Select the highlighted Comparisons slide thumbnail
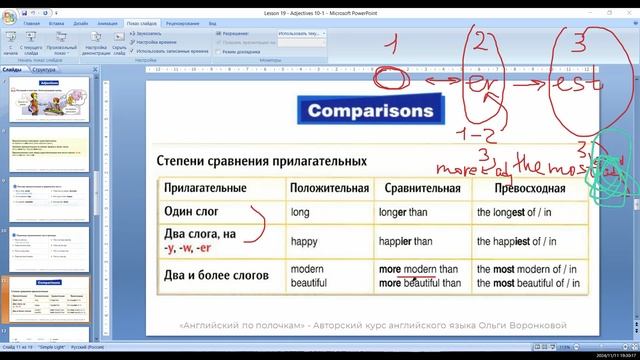 point(49,300)
